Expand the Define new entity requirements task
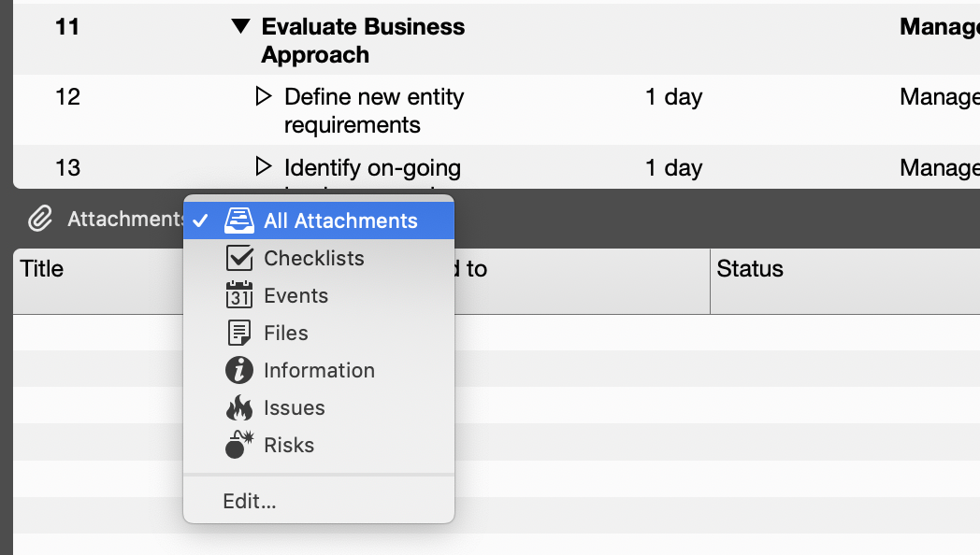Screen dimensions: 980x555 tap(264, 96)
